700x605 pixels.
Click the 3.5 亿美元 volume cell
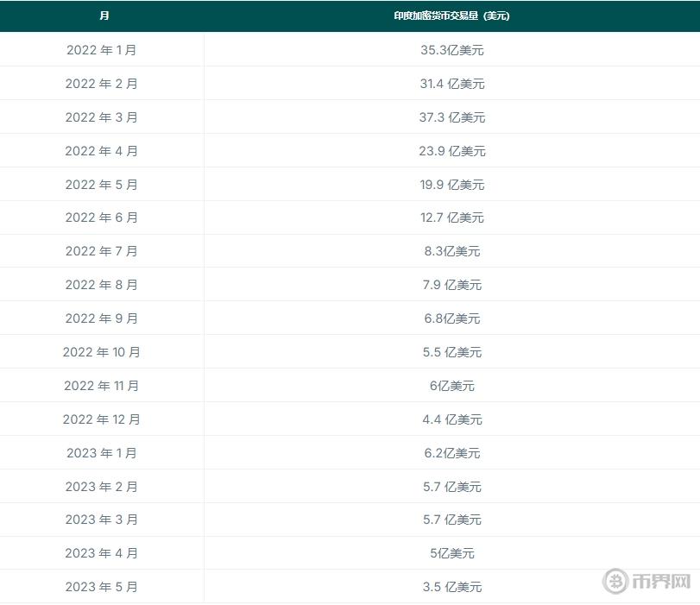pos(452,587)
